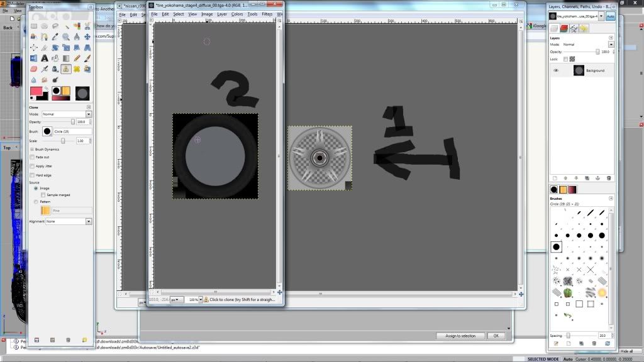The height and width of the screenshot is (362, 644).
Task: Select the Measure compass tool
Action: pyautogui.click(x=77, y=36)
